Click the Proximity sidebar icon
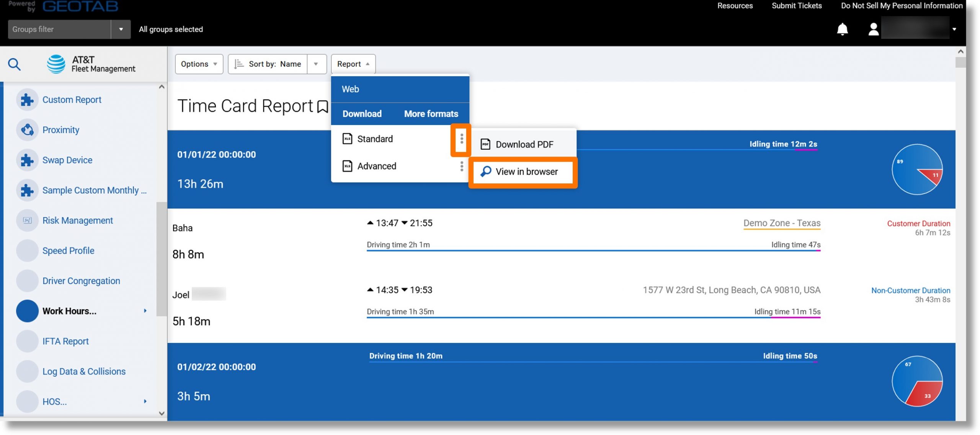Screen dimensions: 980x435 point(26,129)
